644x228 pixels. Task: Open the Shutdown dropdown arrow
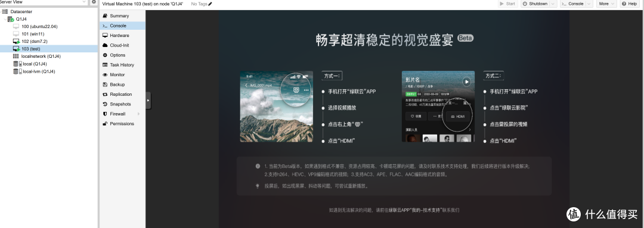pyautogui.click(x=553, y=4)
